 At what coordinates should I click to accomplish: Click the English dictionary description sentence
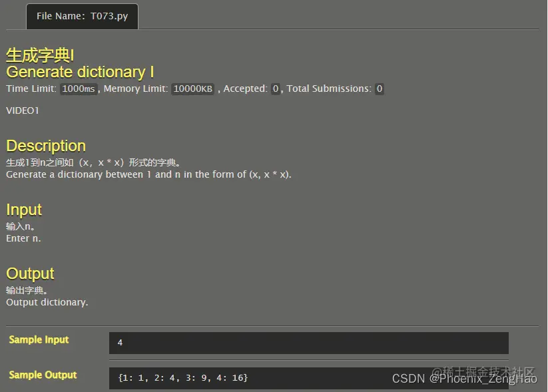(148, 174)
